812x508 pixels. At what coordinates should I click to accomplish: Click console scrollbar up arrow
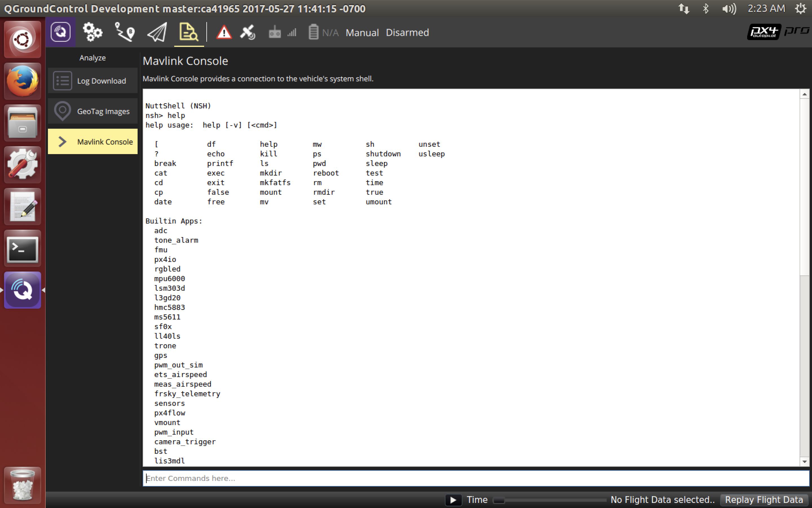(x=805, y=95)
